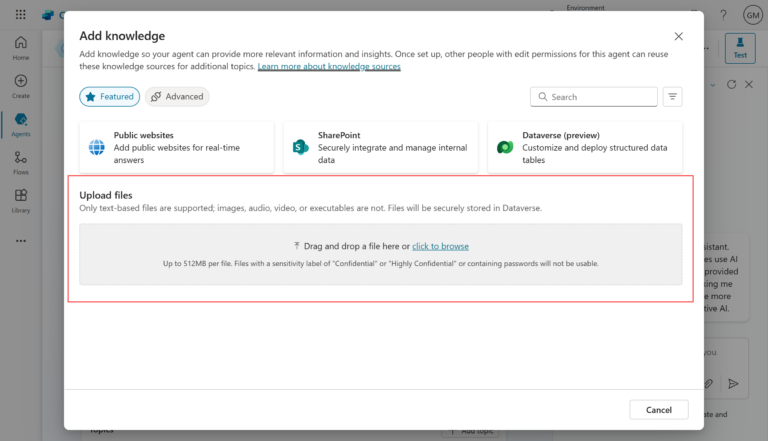The image size is (768, 441).
Task: Attach file in the test chat
Action: coord(709,384)
